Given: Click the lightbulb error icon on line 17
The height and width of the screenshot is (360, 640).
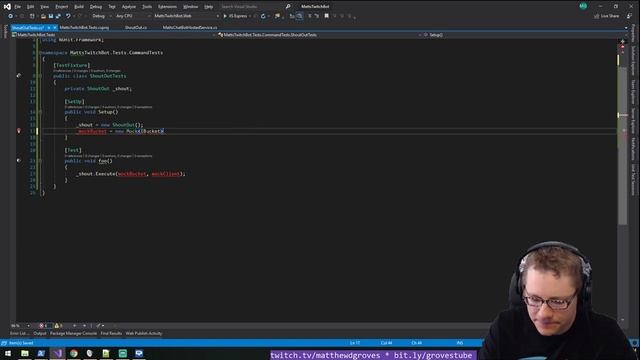Looking at the screenshot, I should coord(19,131).
